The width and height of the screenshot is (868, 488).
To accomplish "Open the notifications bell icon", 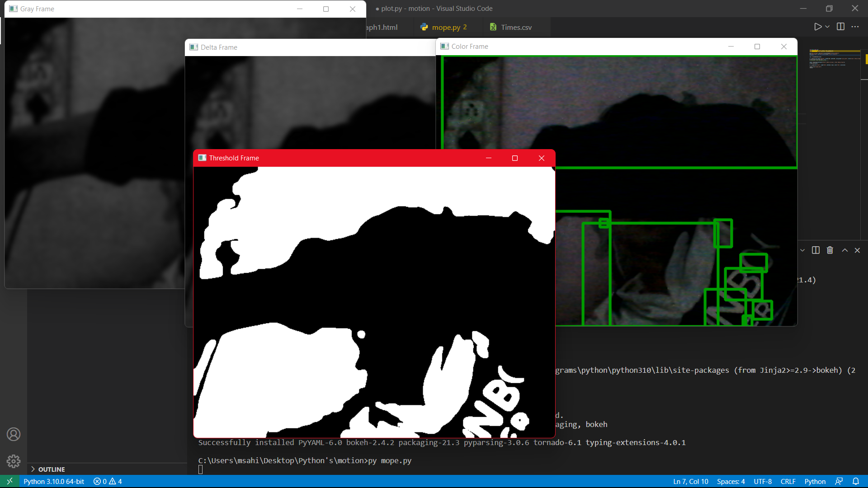I will pos(855,481).
